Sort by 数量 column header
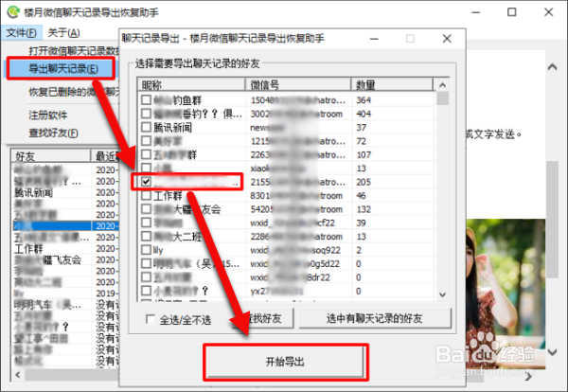 (x=392, y=85)
